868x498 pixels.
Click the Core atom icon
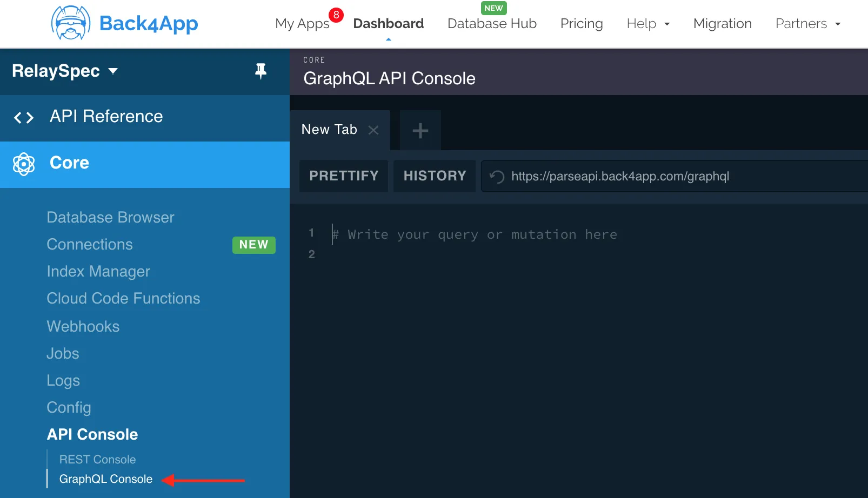[x=24, y=164]
